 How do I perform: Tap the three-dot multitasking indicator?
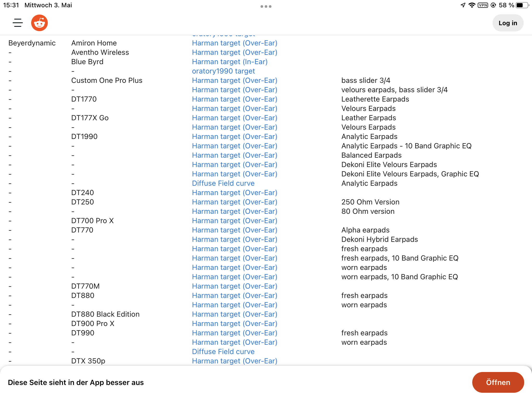pyautogui.click(x=266, y=6)
